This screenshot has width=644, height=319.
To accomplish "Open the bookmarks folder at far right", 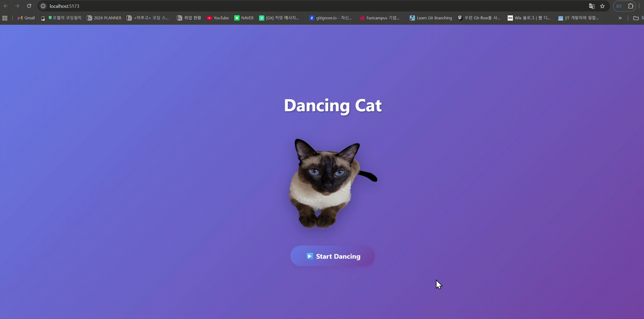I will (x=636, y=18).
